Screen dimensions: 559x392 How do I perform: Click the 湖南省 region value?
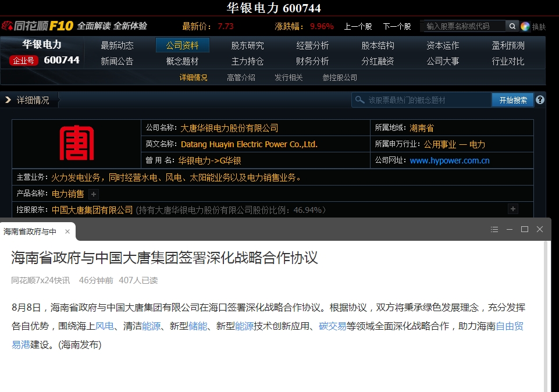tap(422, 128)
